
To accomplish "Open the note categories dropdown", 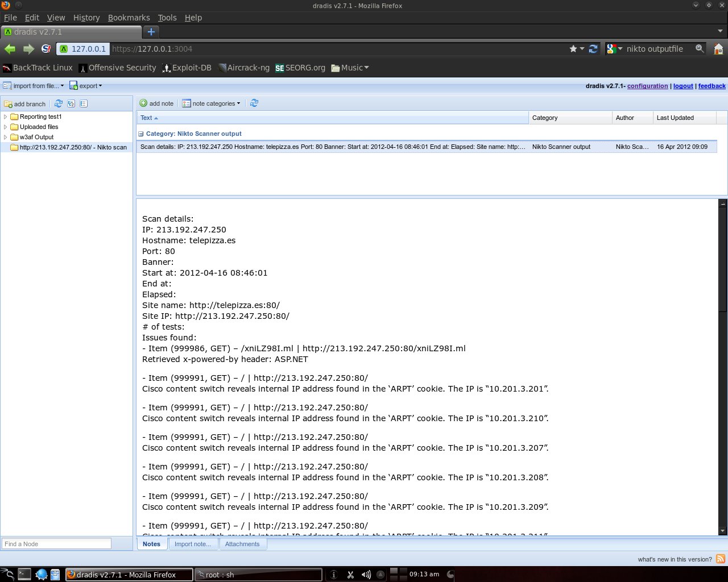I will (x=211, y=103).
